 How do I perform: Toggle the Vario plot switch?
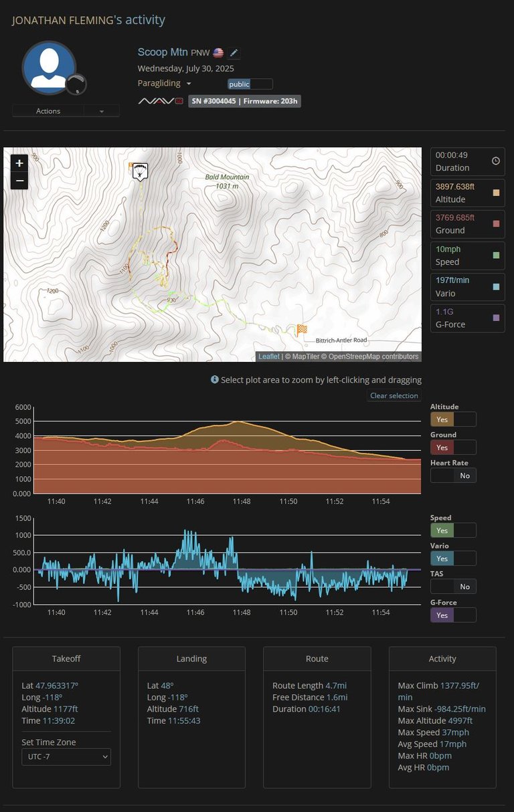point(453,559)
